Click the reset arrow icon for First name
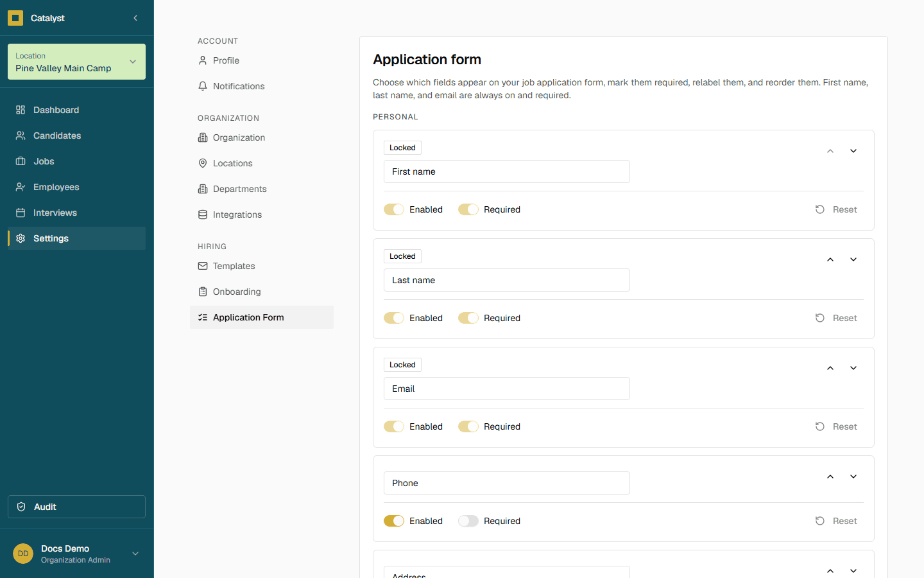 pos(820,209)
